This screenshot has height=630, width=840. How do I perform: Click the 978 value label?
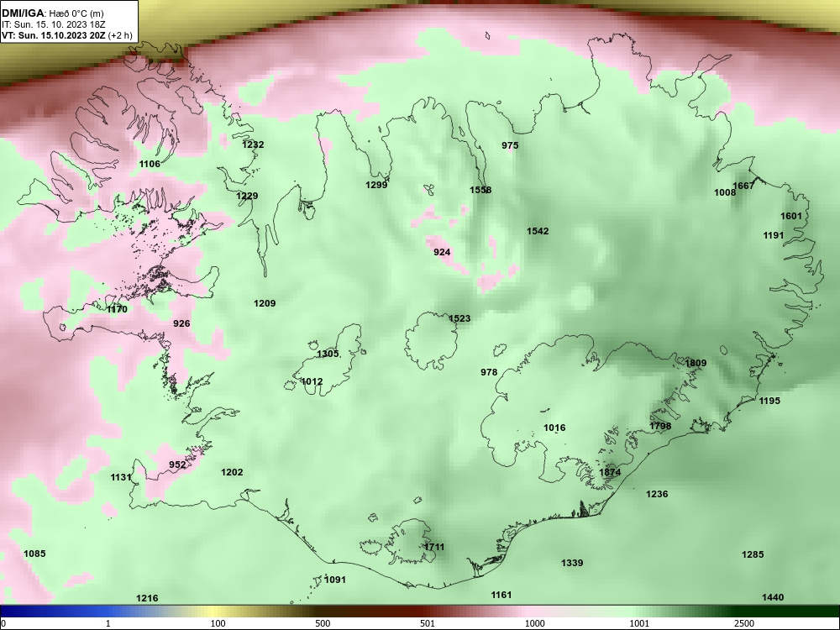[489, 372]
